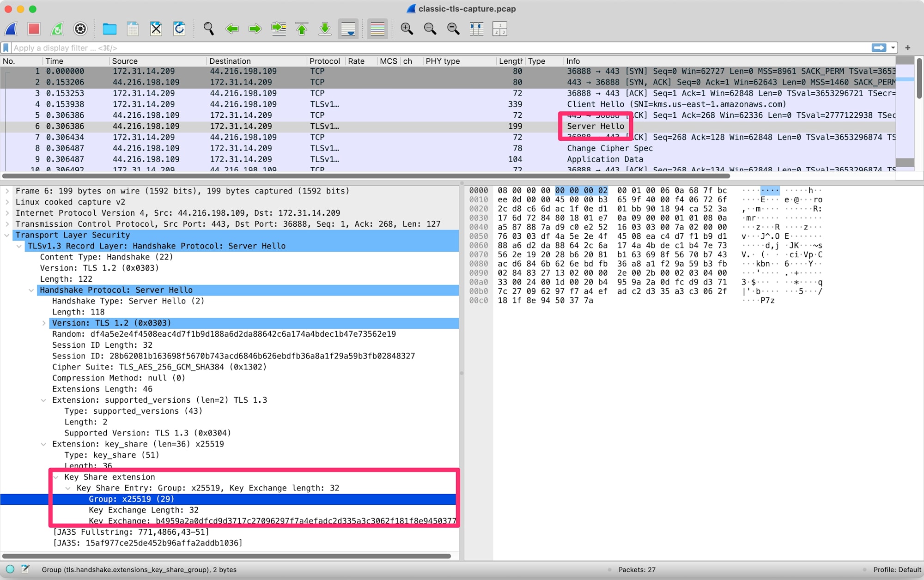Collapse Handshake Protocol: Server Hello node
Image resolution: width=924 pixels, height=580 pixels.
click(31, 290)
